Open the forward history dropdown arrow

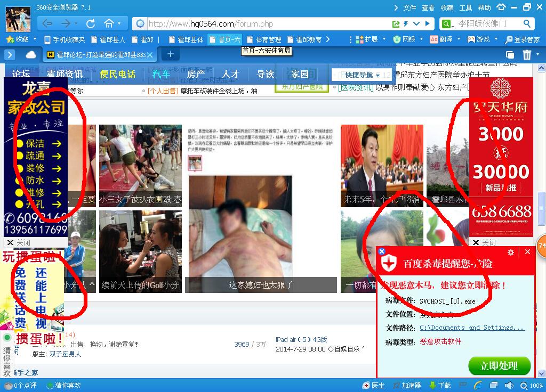tap(76, 23)
